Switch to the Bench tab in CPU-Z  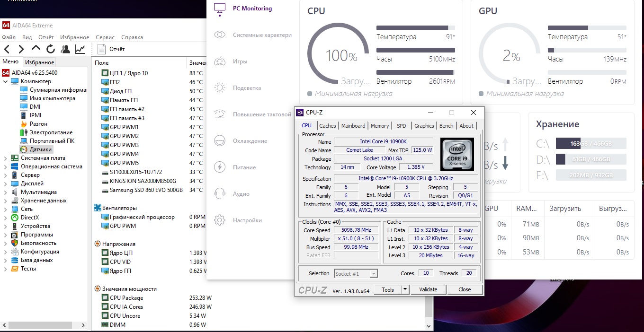[x=446, y=126]
